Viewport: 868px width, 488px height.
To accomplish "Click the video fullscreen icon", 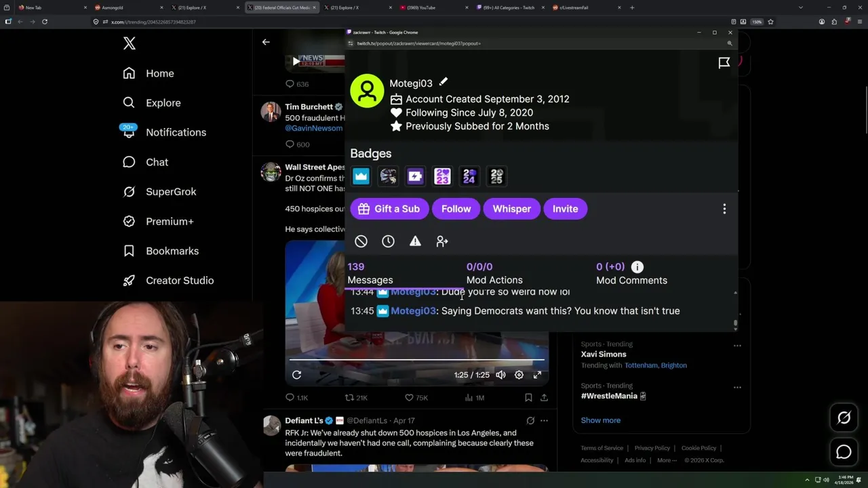I will click(537, 375).
